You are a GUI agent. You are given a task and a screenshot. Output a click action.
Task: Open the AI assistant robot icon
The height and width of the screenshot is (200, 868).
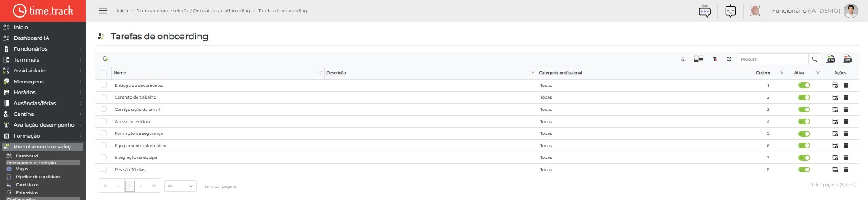tap(731, 10)
